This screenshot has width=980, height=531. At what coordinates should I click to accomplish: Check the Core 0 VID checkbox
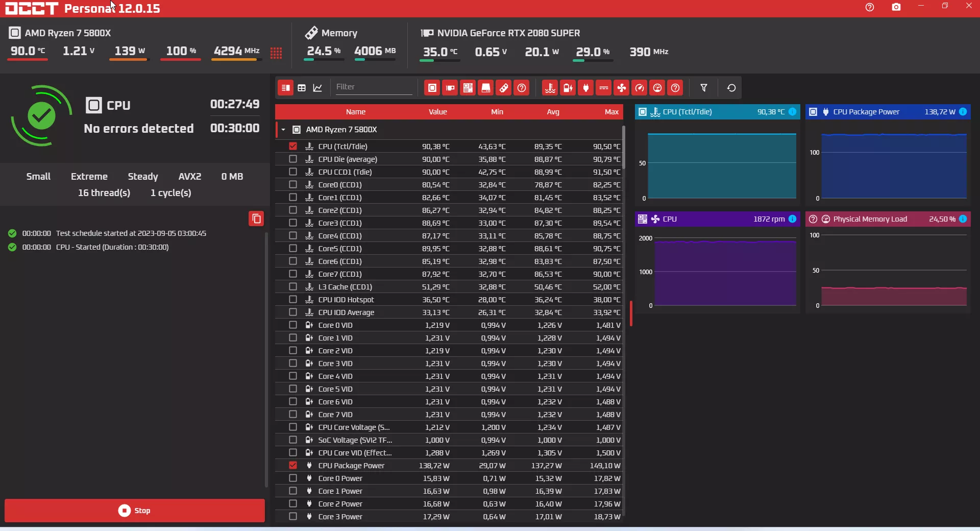[293, 325]
